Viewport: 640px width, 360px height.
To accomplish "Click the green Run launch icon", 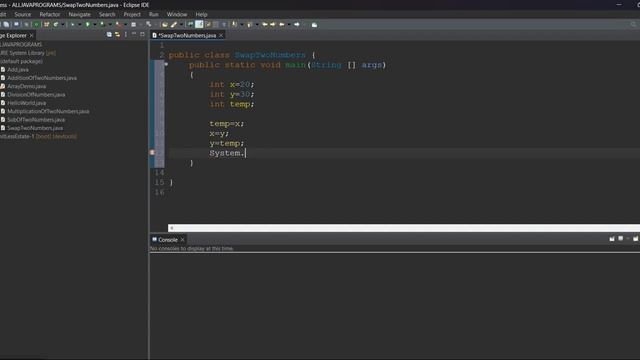I will point(87,24).
